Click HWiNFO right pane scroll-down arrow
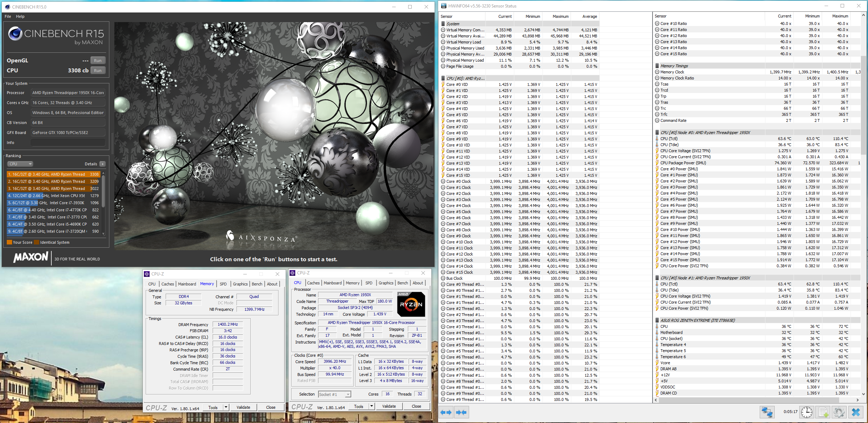 pyautogui.click(x=863, y=394)
